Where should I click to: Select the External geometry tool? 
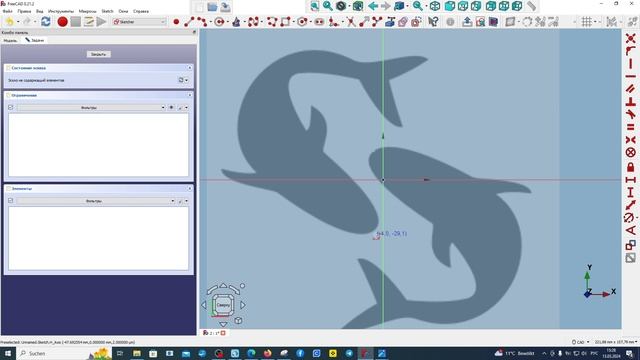tap(390, 22)
